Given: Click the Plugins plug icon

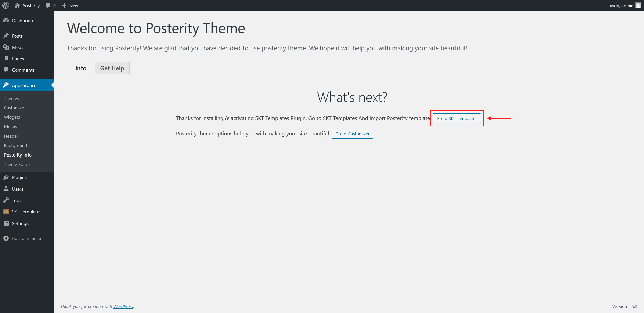Looking at the screenshot, I should click(6, 177).
